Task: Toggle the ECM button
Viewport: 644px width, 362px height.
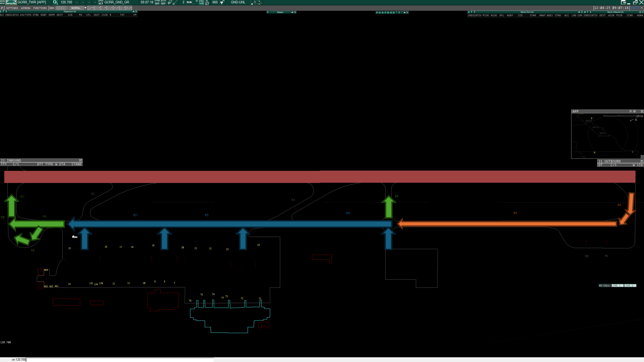Action: pos(123,8)
